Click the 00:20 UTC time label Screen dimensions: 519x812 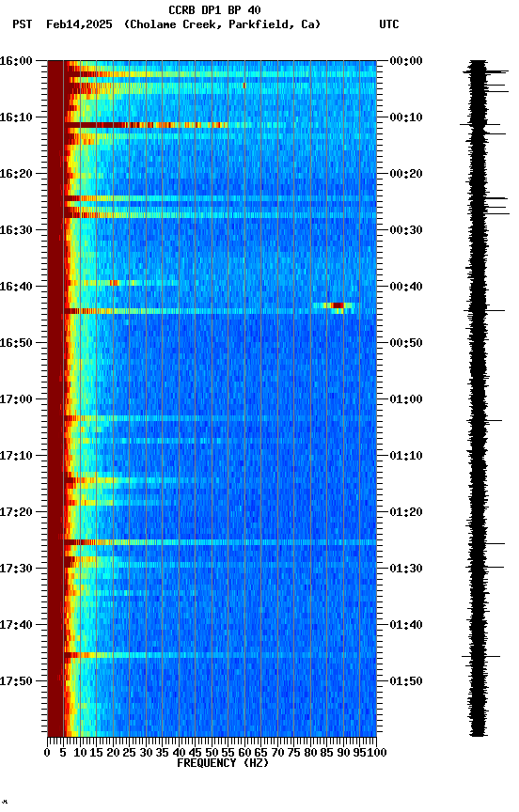click(x=406, y=174)
